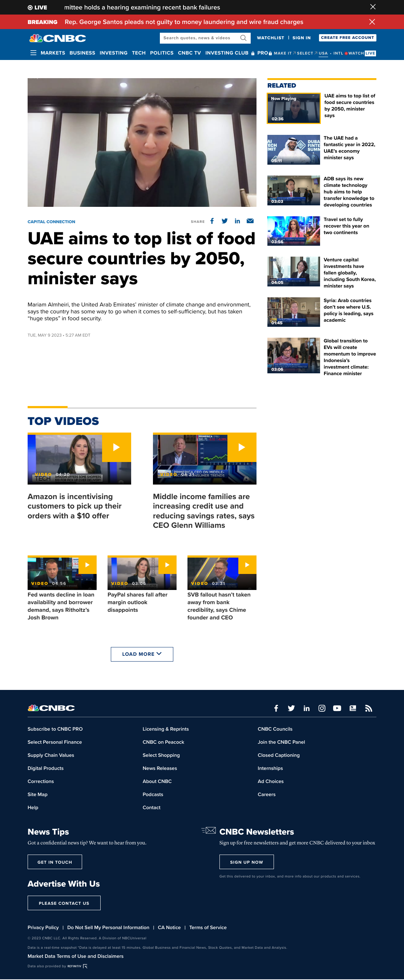Click in the search quotes field
Screen dimensions: 404x980
(x=200, y=38)
